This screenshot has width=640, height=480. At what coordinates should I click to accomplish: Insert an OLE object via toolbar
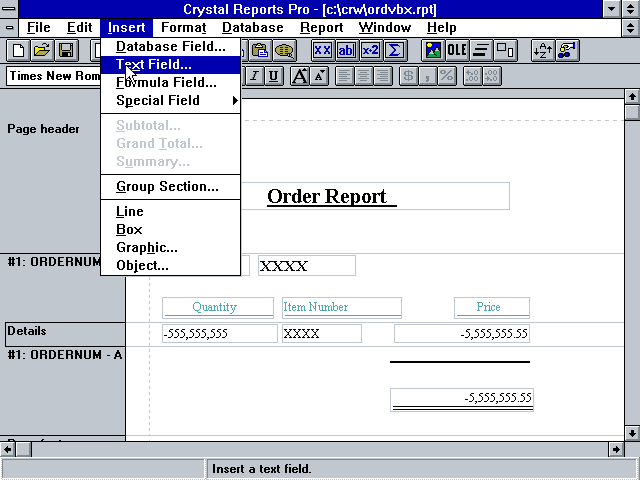pos(457,51)
